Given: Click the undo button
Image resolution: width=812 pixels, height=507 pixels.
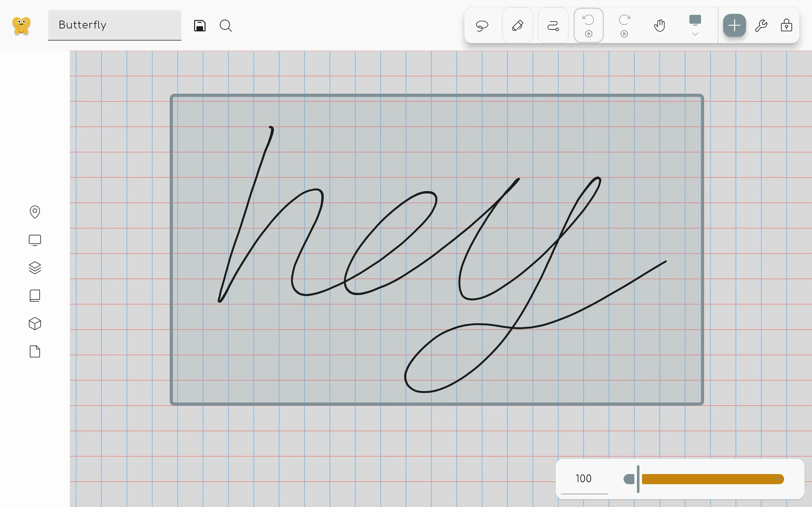Looking at the screenshot, I should 588,21.
